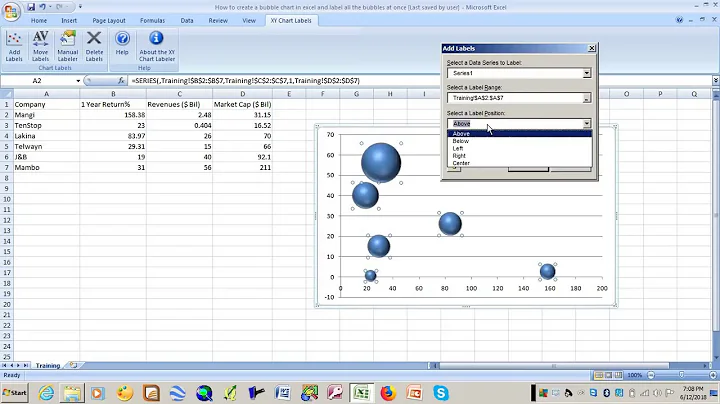Open Internet Explorer from the taskbar
This screenshot has width=720, height=404.
point(46,393)
